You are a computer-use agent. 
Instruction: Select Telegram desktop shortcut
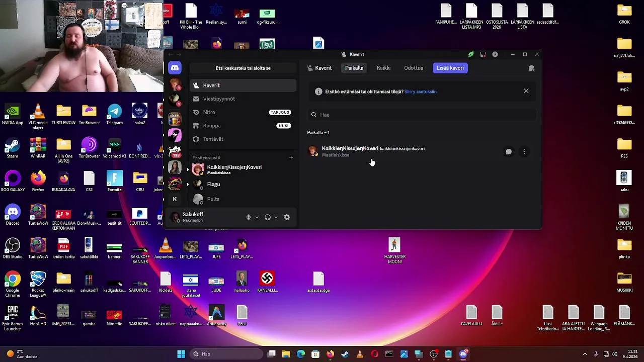pyautogui.click(x=114, y=114)
